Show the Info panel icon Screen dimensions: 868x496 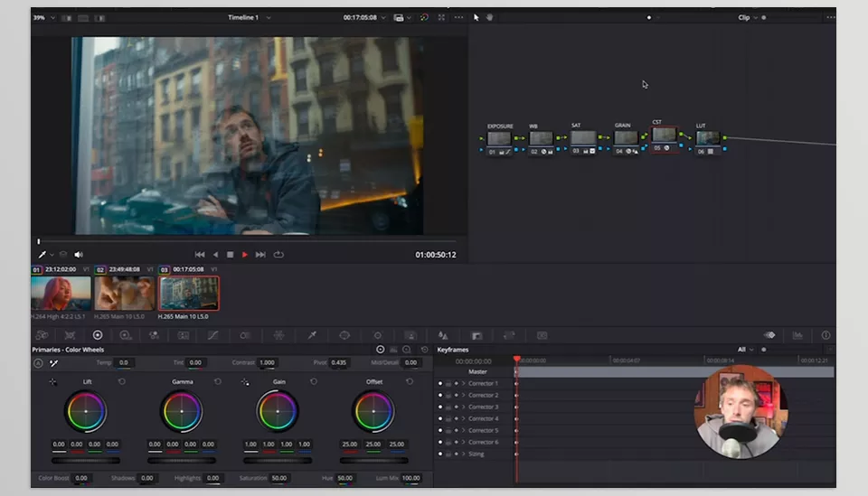[x=826, y=335]
